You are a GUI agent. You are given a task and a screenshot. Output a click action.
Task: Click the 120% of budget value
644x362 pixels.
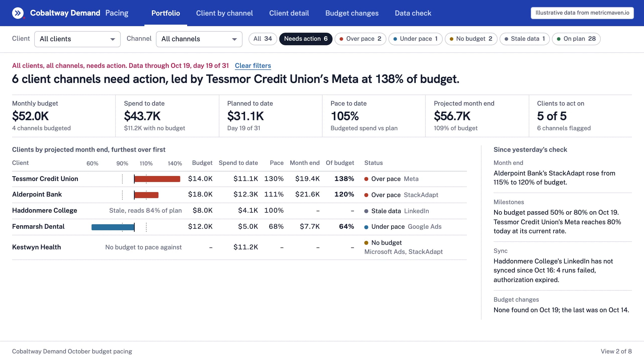[344, 194]
